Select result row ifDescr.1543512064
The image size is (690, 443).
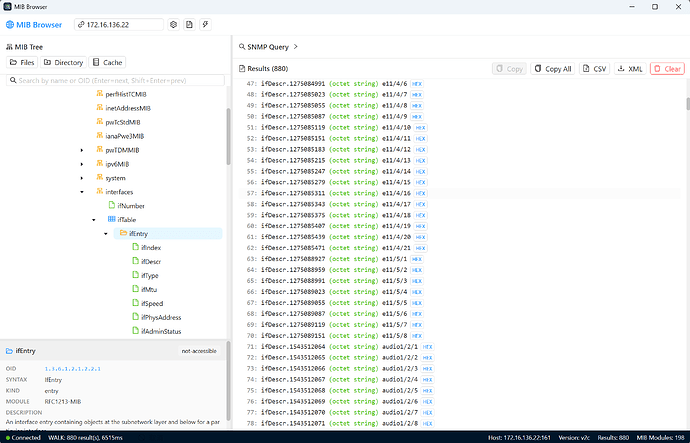(x=460, y=347)
